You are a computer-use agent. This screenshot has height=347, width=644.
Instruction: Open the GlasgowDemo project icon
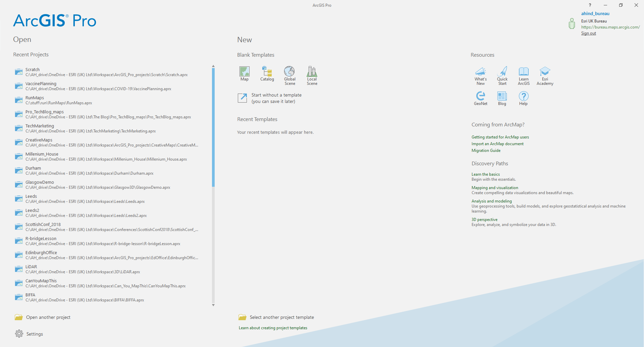[x=19, y=185]
